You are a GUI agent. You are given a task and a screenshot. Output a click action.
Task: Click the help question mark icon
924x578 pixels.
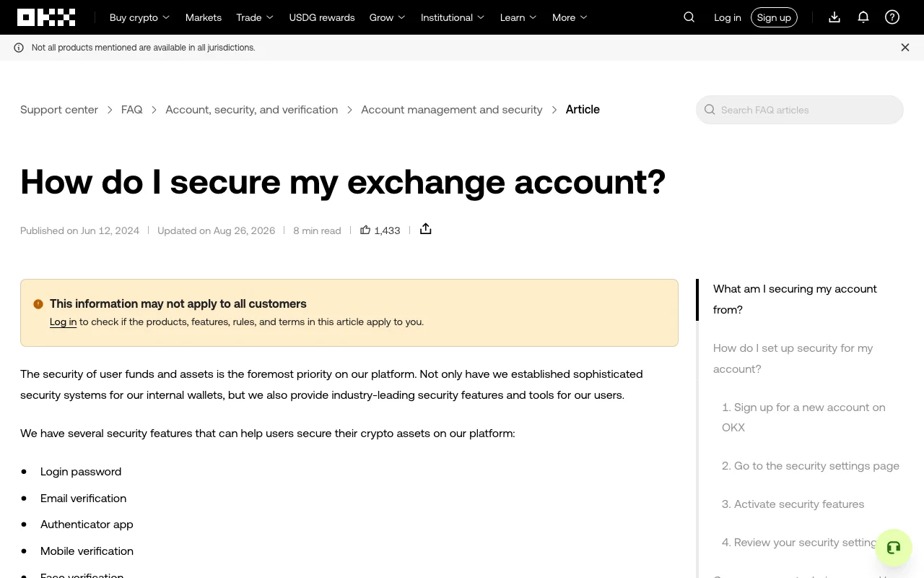pyautogui.click(x=892, y=17)
